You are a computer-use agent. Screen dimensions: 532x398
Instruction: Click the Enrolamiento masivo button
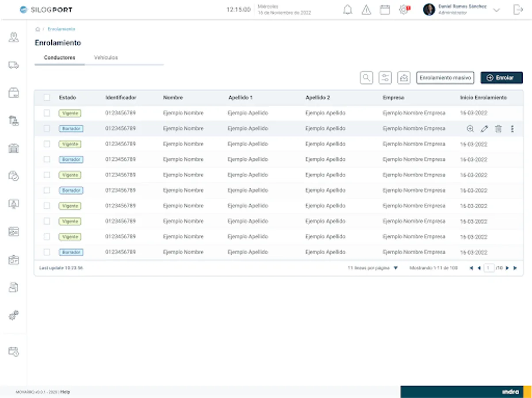(445, 78)
